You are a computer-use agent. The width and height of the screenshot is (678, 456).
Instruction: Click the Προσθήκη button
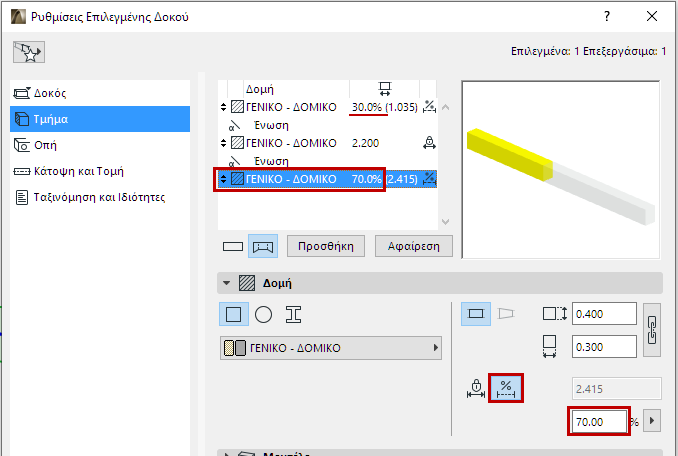tap(326, 246)
